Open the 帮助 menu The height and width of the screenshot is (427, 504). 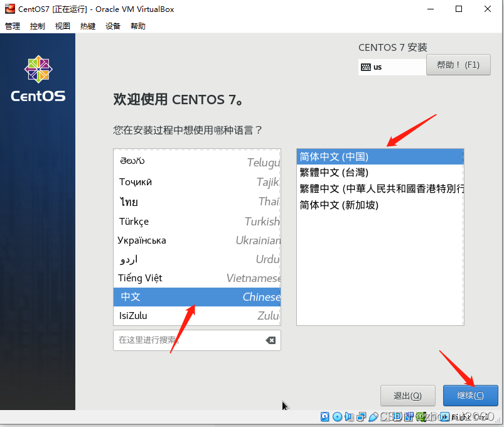point(138,26)
